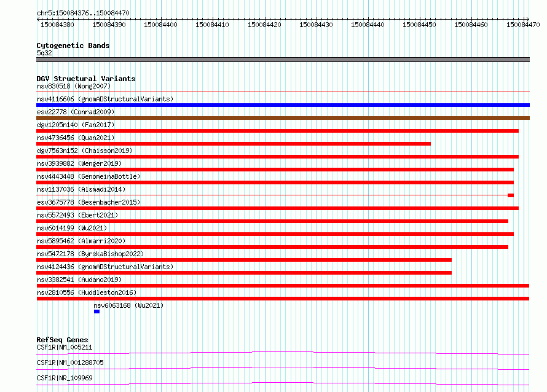Click the nsv4736456 (Quan2021) label

76,138
